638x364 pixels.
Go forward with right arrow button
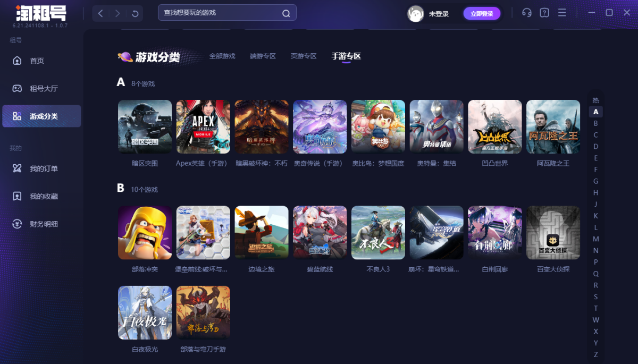[x=117, y=13]
